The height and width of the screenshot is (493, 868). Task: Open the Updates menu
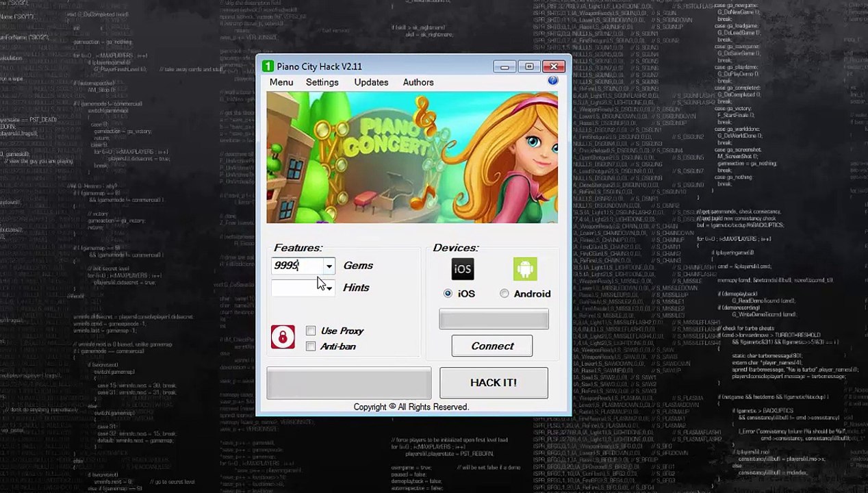coord(371,82)
